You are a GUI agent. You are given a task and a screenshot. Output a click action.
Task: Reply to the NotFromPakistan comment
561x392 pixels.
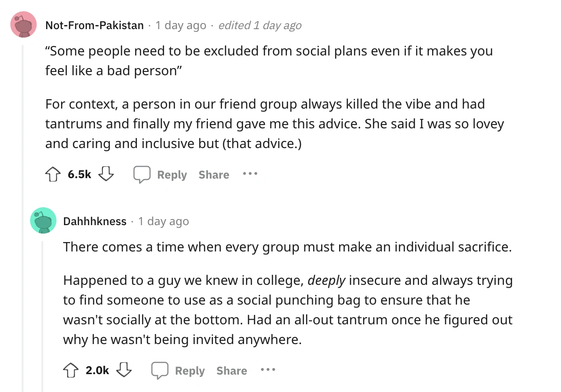pyautogui.click(x=172, y=175)
